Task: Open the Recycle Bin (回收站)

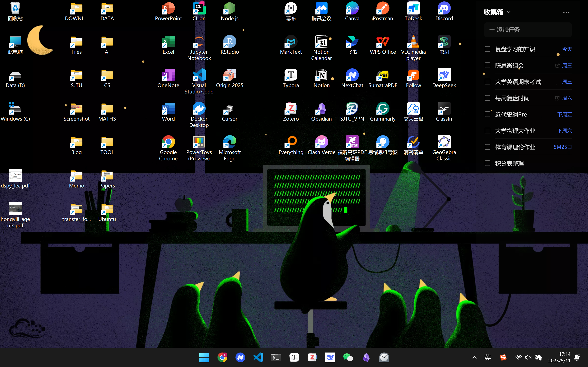Action: click(15, 12)
